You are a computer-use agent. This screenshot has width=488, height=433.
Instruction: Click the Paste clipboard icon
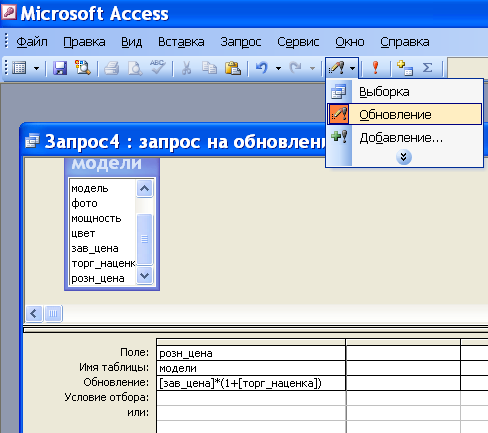pos(233,68)
